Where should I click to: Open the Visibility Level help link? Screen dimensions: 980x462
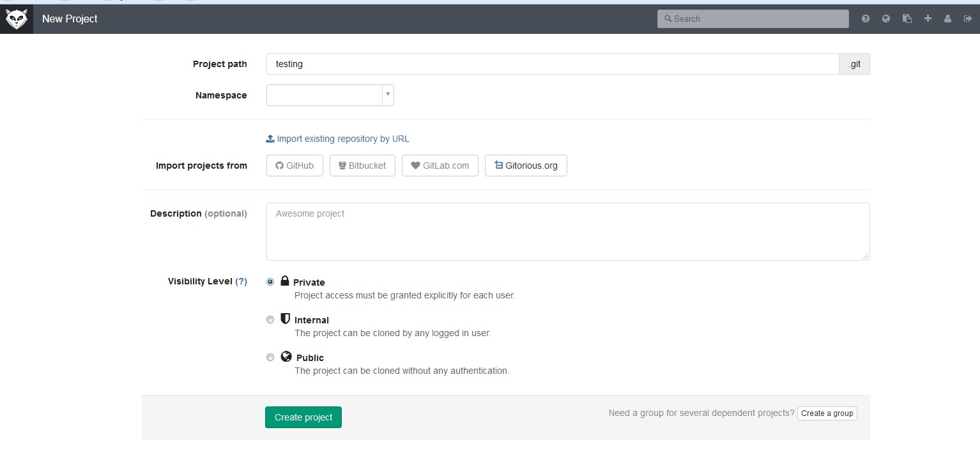click(241, 281)
